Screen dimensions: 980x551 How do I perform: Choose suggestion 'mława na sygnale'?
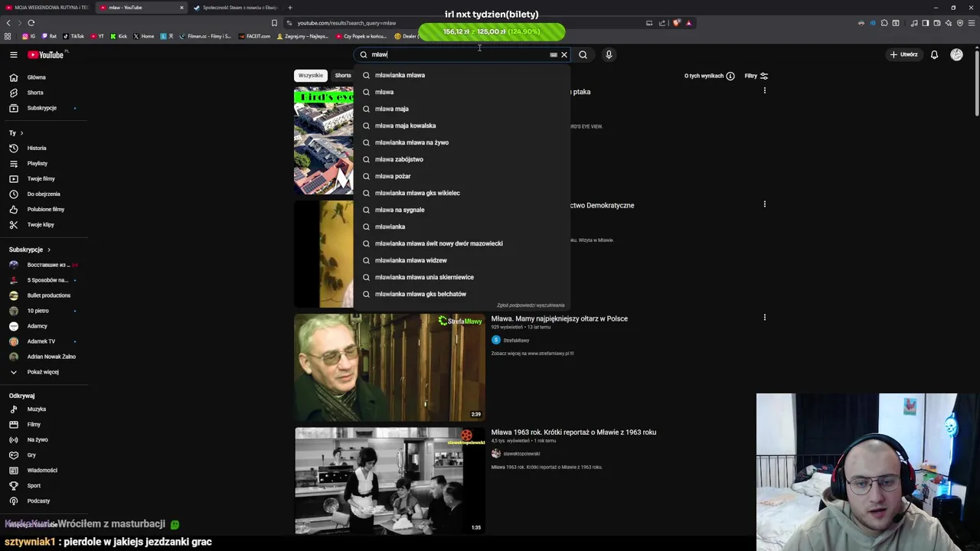click(462, 210)
